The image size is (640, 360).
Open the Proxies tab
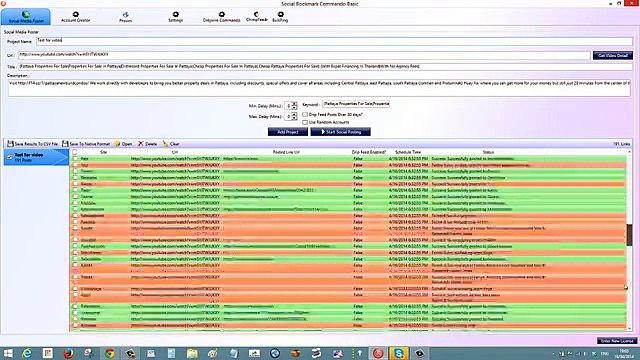click(125, 17)
